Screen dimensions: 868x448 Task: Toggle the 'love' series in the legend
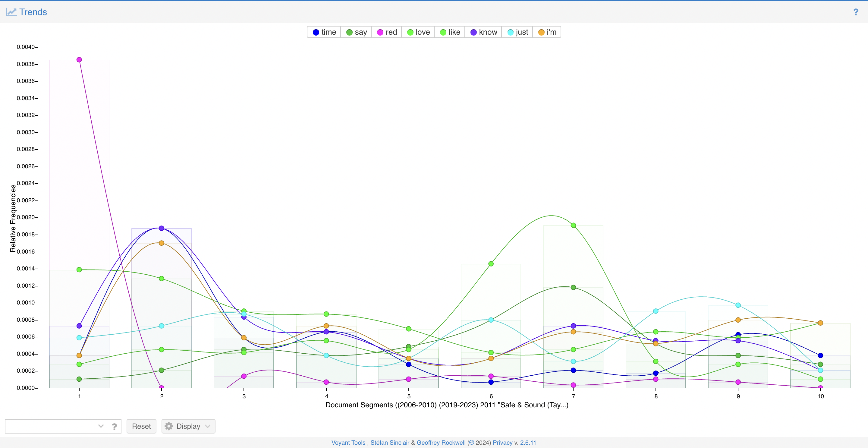pyautogui.click(x=418, y=32)
